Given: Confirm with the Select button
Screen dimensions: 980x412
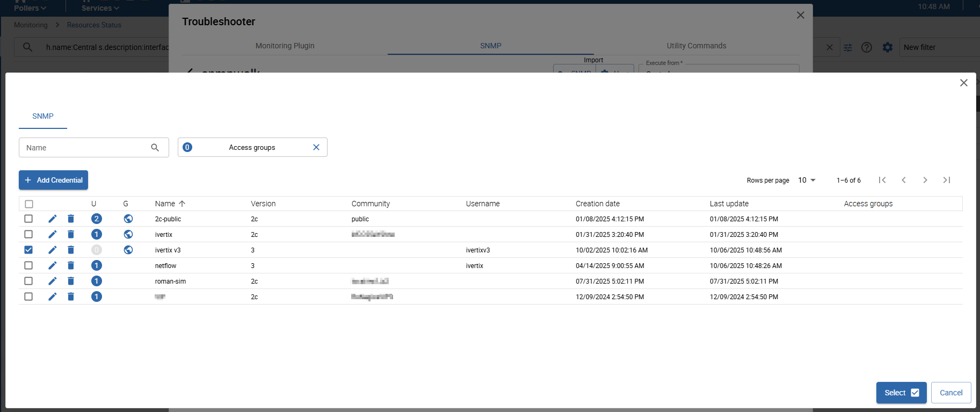Looking at the screenshot, I should coord(901,393).
